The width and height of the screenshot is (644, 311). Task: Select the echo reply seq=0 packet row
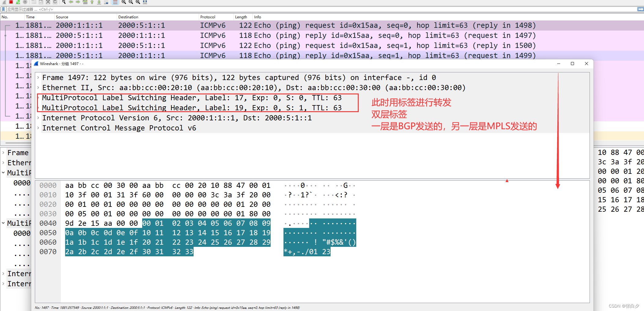tap(322, 35)
